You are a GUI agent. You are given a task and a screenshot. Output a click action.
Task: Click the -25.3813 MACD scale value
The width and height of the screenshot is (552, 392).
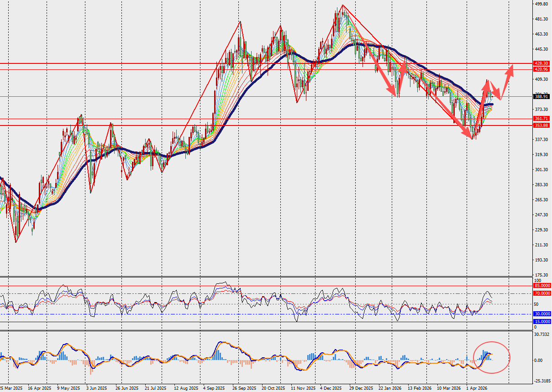click(x=542, y=381)
